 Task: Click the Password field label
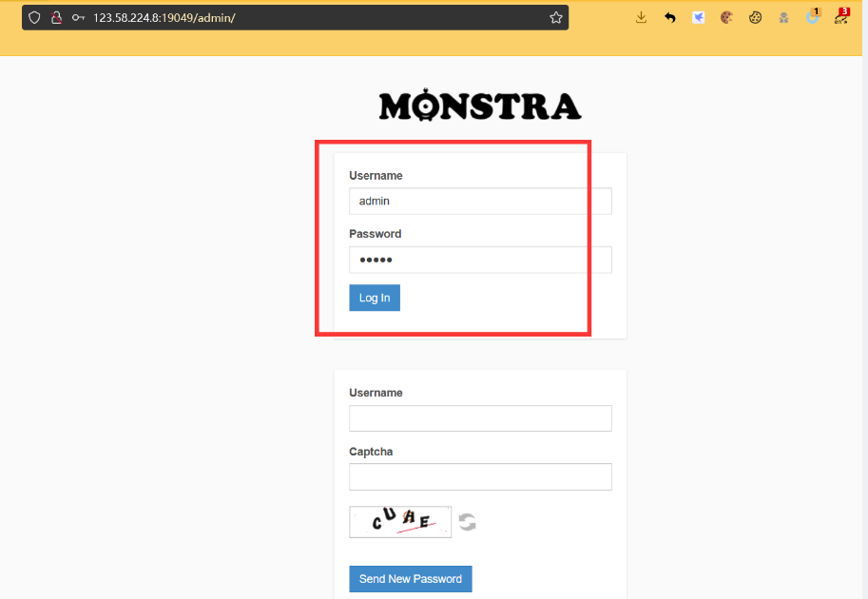tap(375, 234)
